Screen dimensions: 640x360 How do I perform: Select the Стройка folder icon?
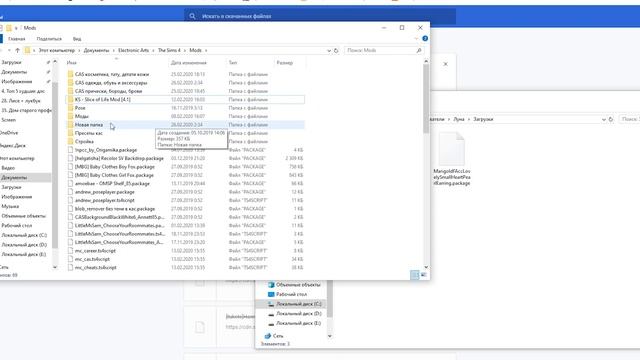[x=70, y=141]
